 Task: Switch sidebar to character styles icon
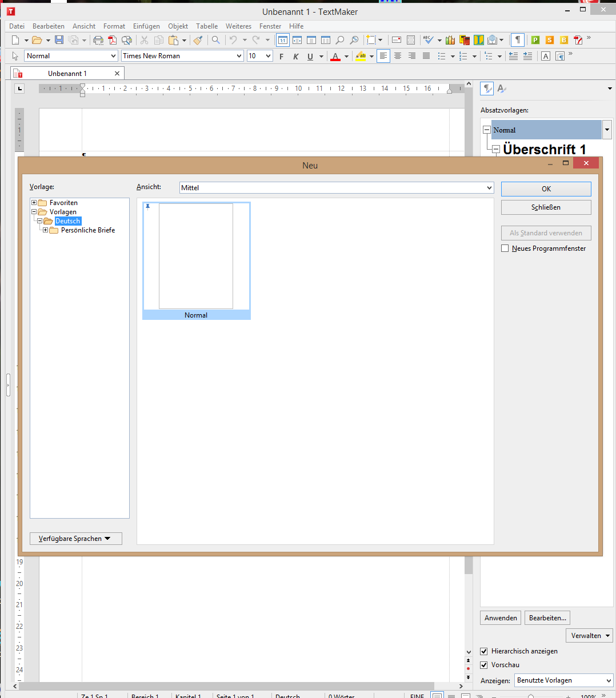click(x=501, y=89)
